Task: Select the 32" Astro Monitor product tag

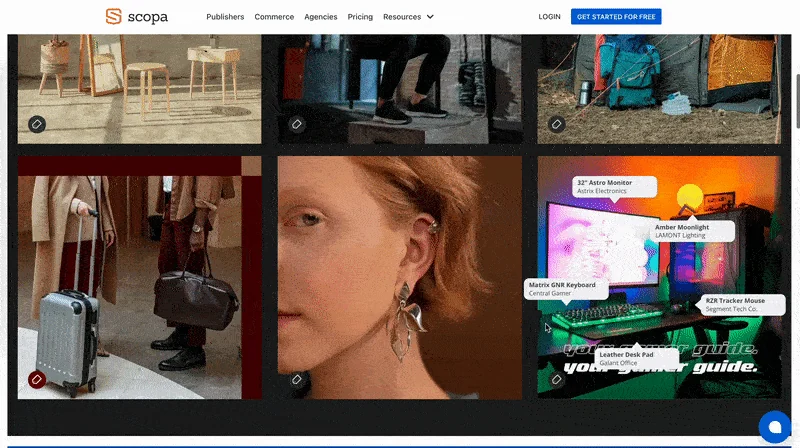Action: point(614,187)
